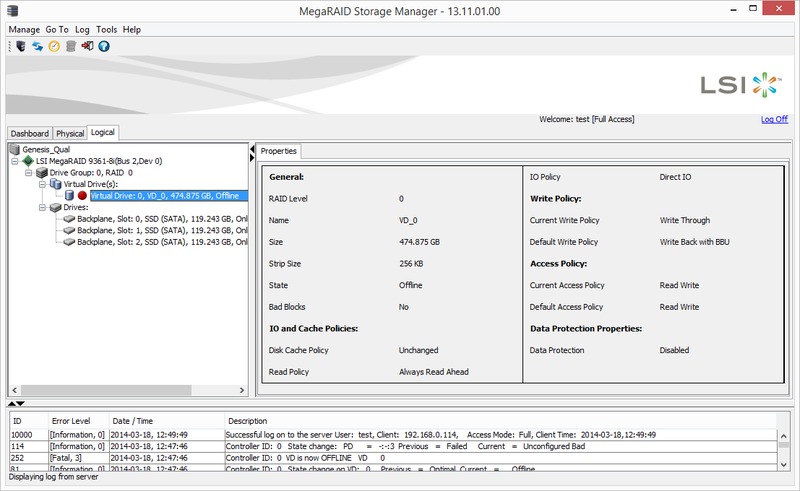Collapse the Drives tree node

point(41,208)
